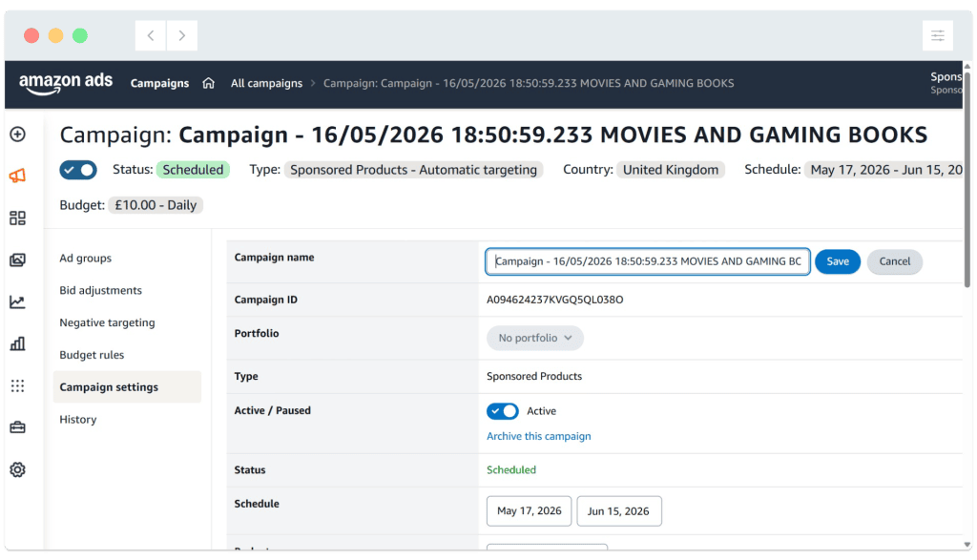This screenshot has width=977, height=560.
Task: Open the Negative targeting section
Action: [107, 322]
